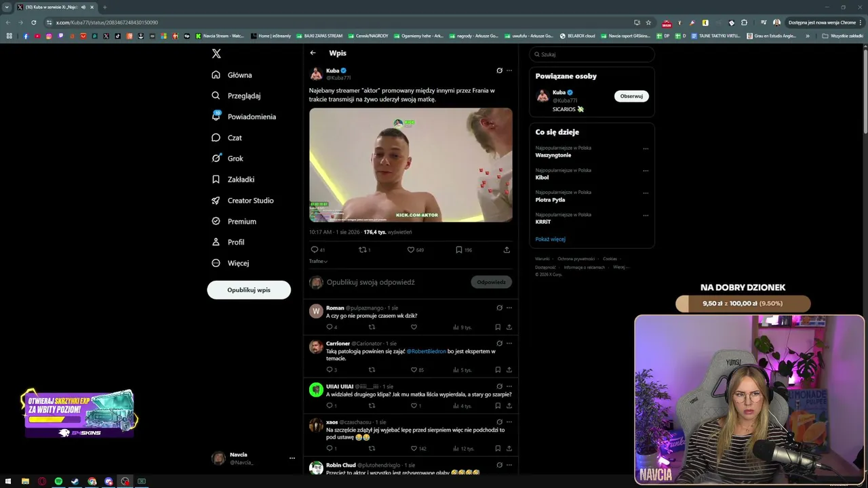Open the Czat messages section
The width and height of the screenshot is (868, 488).
(226, 138)
